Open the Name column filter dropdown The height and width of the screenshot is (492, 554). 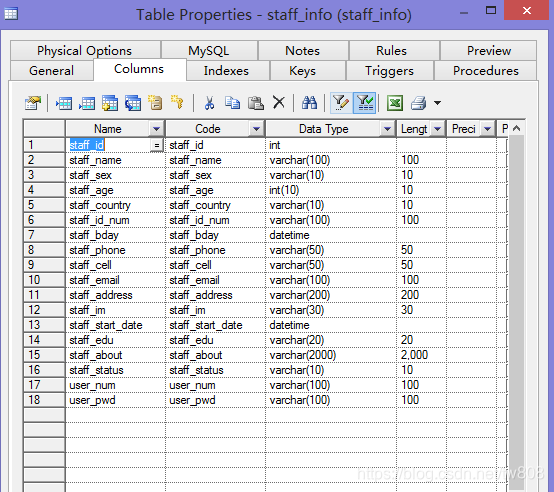tap(156, 129)
